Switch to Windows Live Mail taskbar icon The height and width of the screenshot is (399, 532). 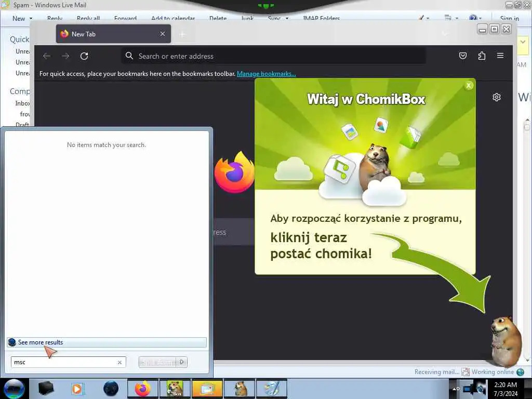(x=207, y=389)
